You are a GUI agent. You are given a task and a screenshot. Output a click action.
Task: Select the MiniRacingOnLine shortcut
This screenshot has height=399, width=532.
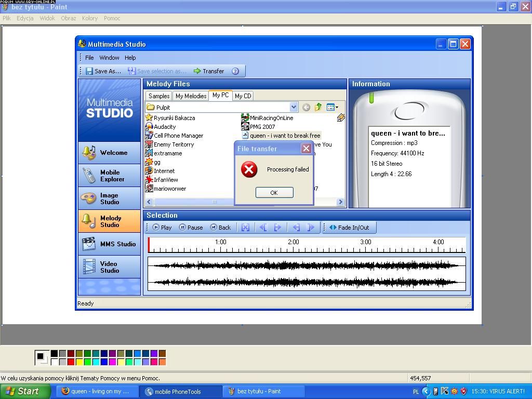click(x=268, y=118)
